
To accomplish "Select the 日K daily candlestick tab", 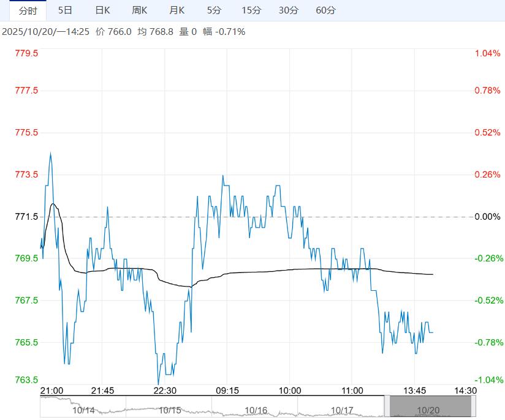I will [102, 10].
